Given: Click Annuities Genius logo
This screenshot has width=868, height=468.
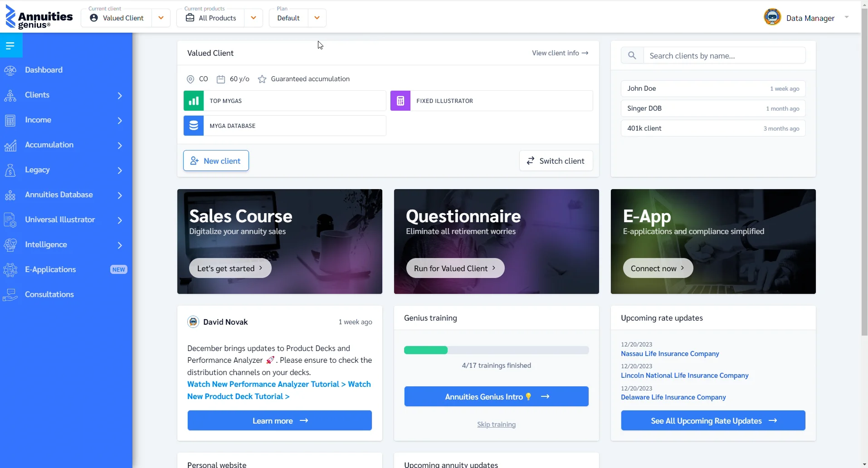Looking at the screenshot, I should point(39,17).
